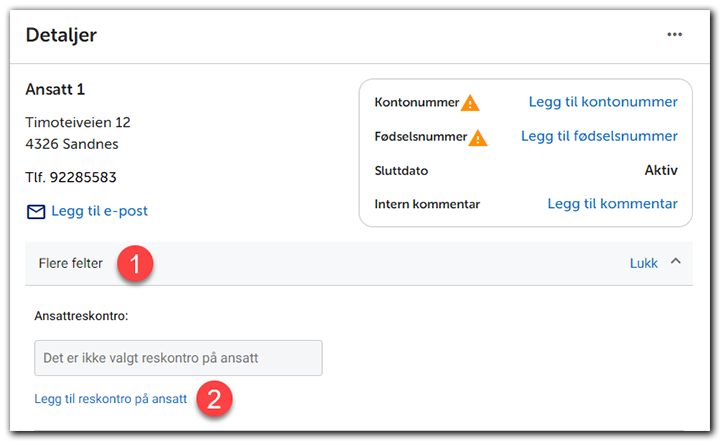
Task: Open the three-dot more options menu
Action: (x=675, y=35)
